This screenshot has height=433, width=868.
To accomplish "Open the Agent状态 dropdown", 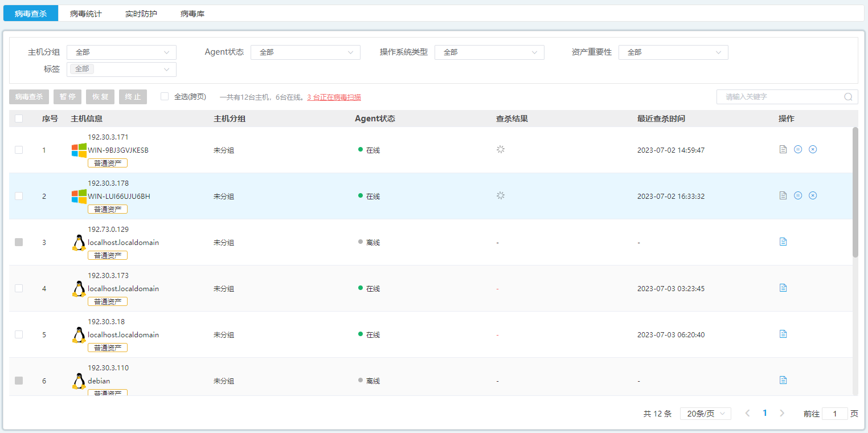I will 305,52.
